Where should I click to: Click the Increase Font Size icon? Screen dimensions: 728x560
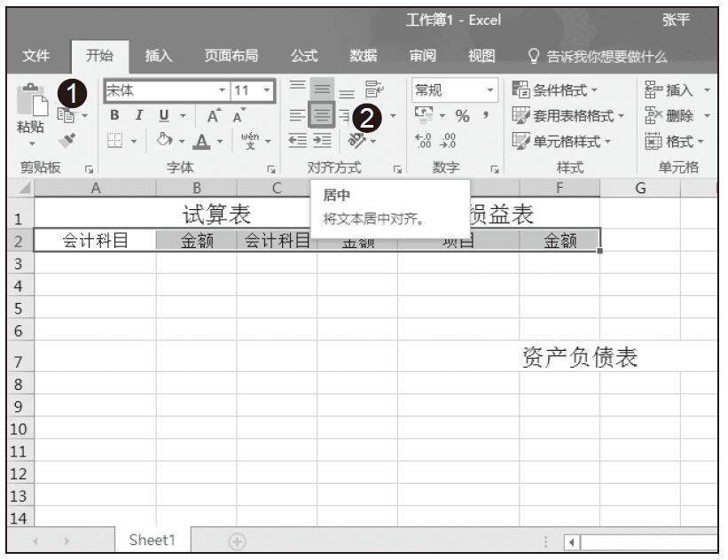click(x=215, y=115)
